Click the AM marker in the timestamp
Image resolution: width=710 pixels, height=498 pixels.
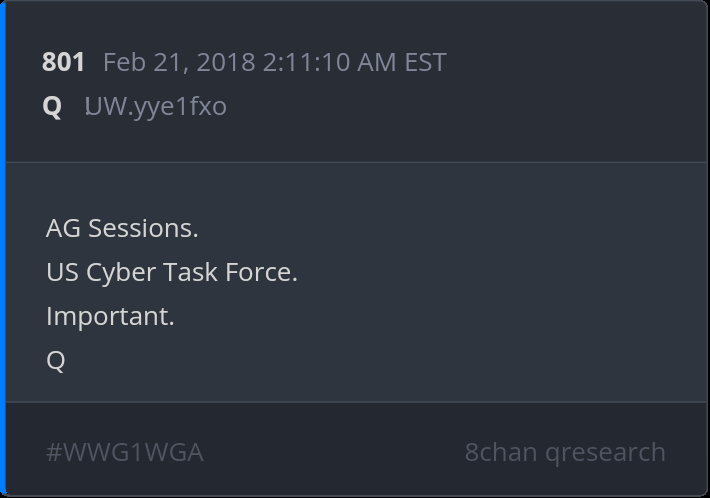[x=379, y=62]
